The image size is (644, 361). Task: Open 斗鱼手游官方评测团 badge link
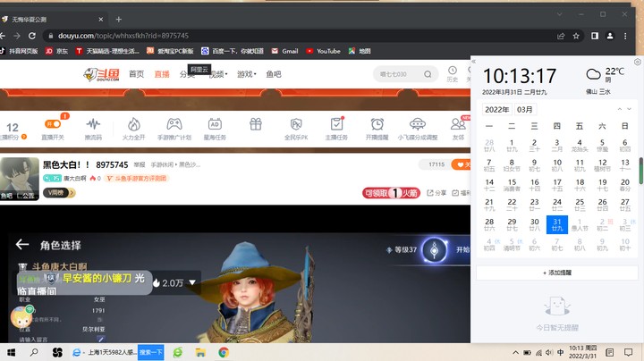coord(137,179)
